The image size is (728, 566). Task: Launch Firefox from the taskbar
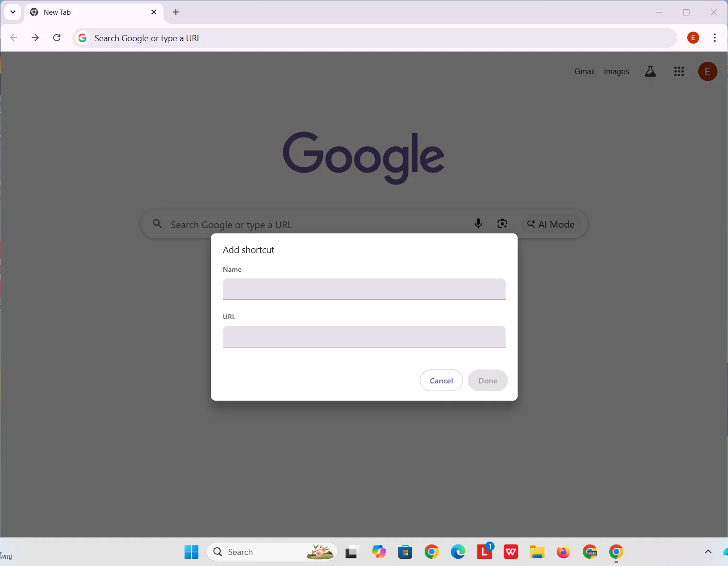point(563,552)
